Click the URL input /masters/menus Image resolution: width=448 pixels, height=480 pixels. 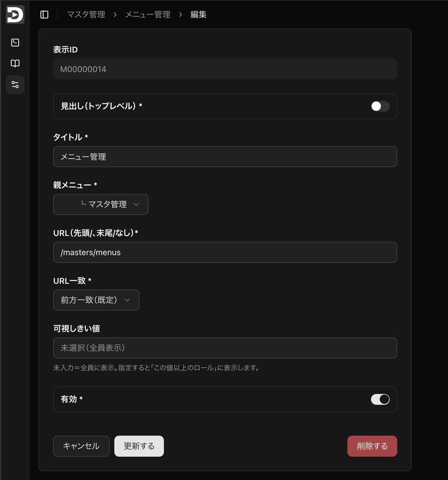(225, 252)
